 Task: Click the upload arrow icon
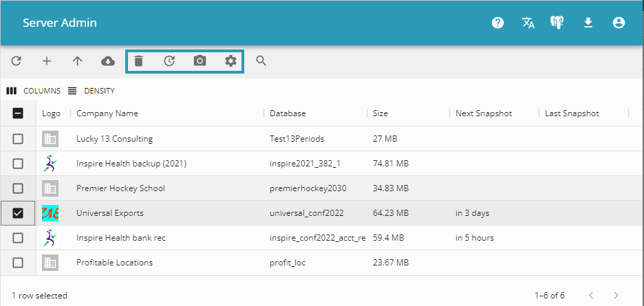(x=78, y=61)
